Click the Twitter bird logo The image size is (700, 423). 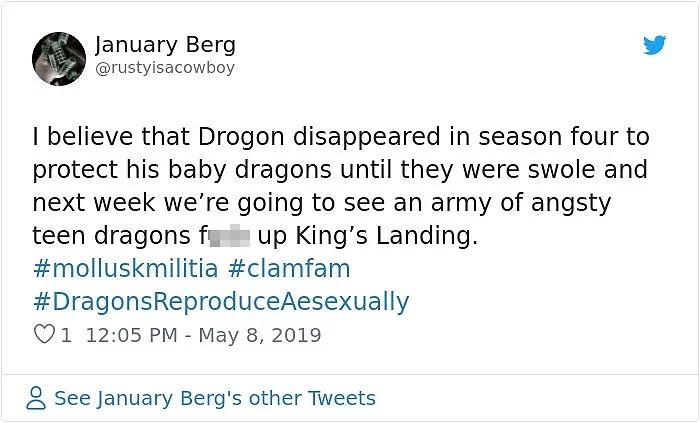tap(654, 45)
